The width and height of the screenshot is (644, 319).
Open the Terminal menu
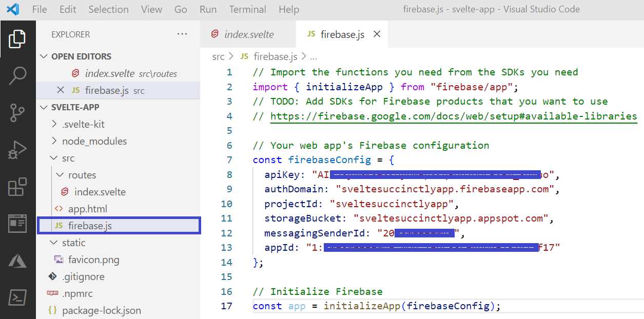pos(247,9)
